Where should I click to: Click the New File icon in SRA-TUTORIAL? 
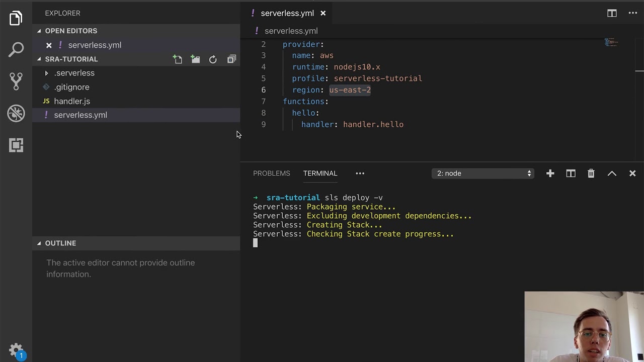click(178, 59)
